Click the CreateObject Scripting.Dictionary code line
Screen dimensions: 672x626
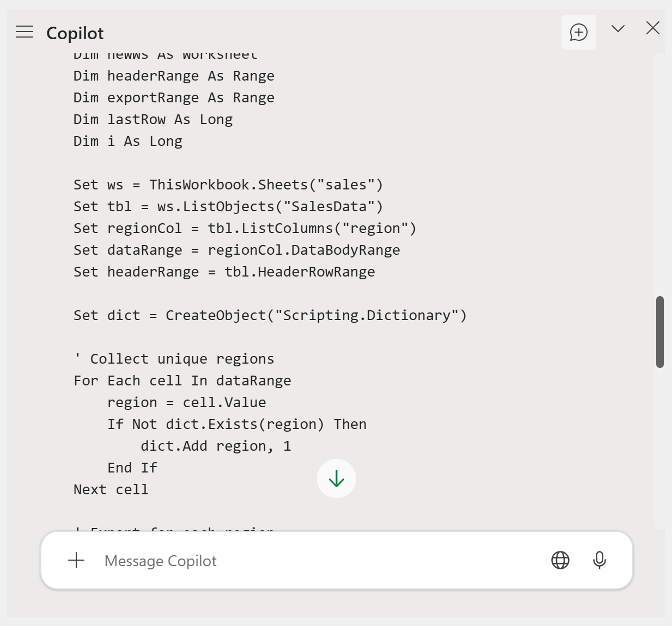pos(270,316)
